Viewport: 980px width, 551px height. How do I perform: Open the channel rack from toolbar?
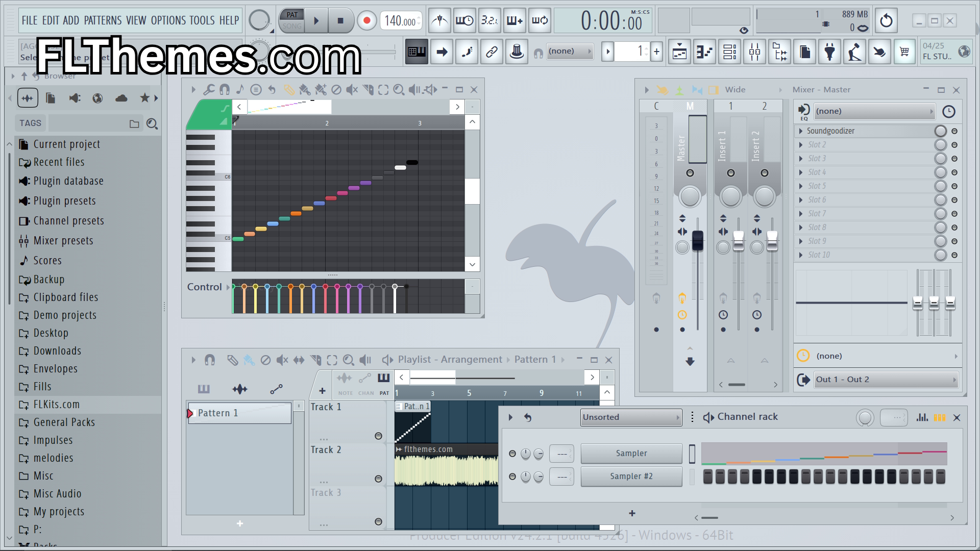[730, 52]
